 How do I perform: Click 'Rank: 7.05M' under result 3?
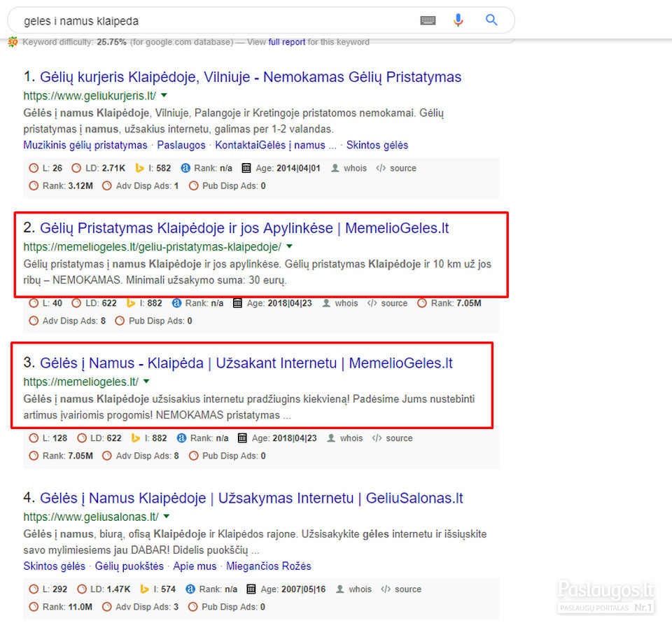click(x=61, y=456)
